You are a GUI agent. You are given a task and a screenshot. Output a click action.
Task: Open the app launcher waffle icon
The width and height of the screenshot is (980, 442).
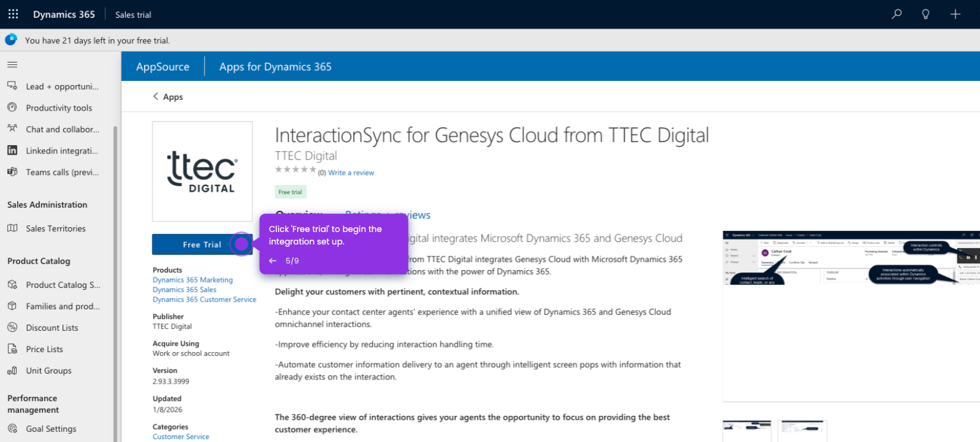click(x=13, y=14)
